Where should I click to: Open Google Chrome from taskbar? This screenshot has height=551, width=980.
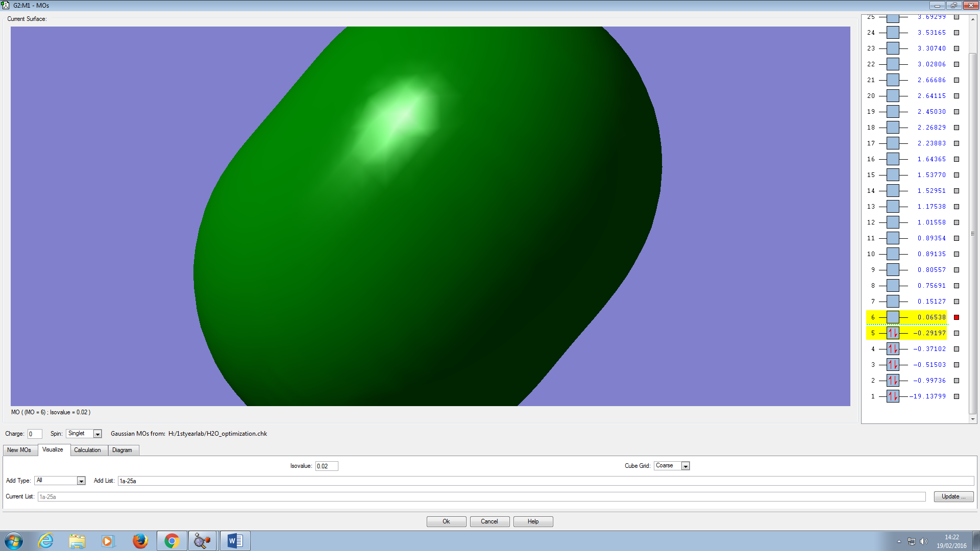tap(172, 541)
